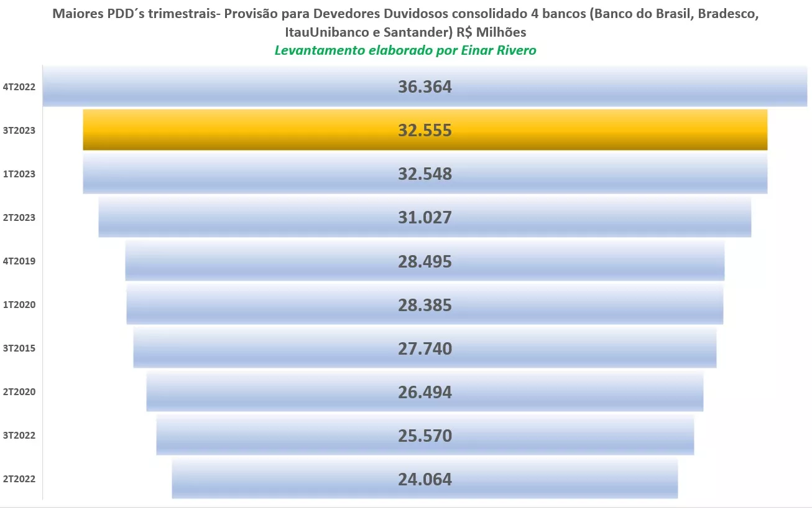Select the 1T2020 axis label
The width and height of the screenshot is (812, 509).
click(19, 304)
